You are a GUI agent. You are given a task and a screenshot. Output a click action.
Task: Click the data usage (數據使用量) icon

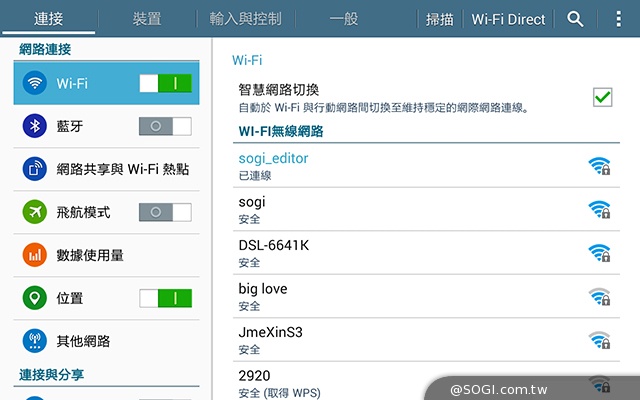35,255
